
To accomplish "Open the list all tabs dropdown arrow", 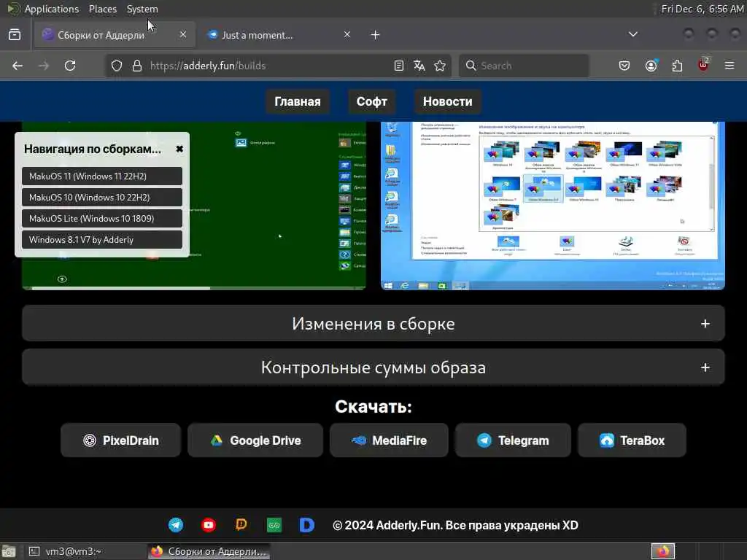I will [632, 34].
